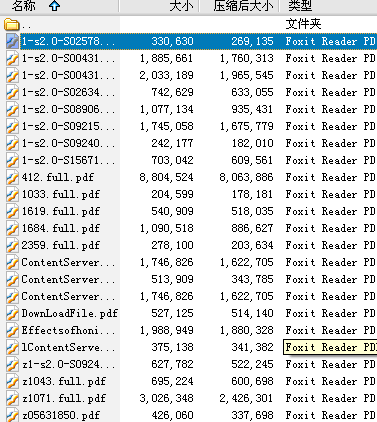Screen dimensions: 377x422
Task: Click the PDF icon beside 1-s2.0-S08906
Action: 12,109
